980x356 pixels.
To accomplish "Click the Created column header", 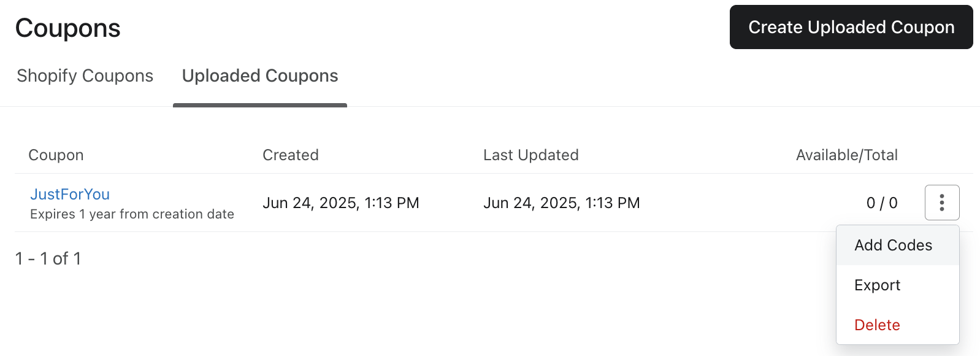I will 291,155.
